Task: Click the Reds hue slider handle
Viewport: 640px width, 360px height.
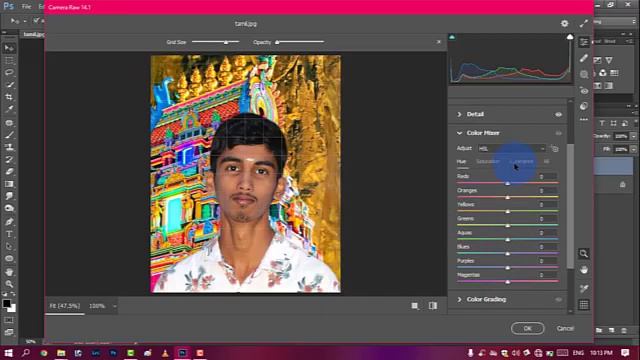Action: tap(508, 183)
